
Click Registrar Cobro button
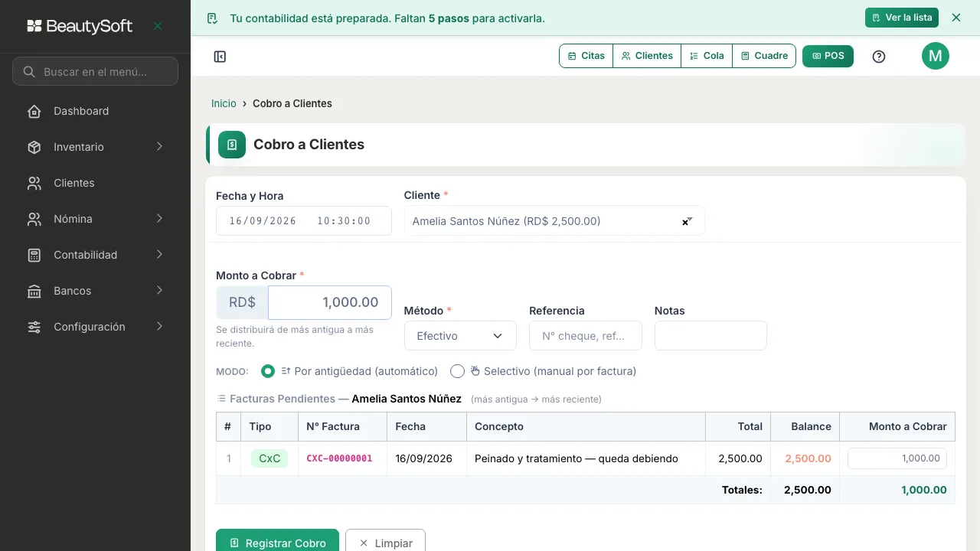tap(277, 540)
